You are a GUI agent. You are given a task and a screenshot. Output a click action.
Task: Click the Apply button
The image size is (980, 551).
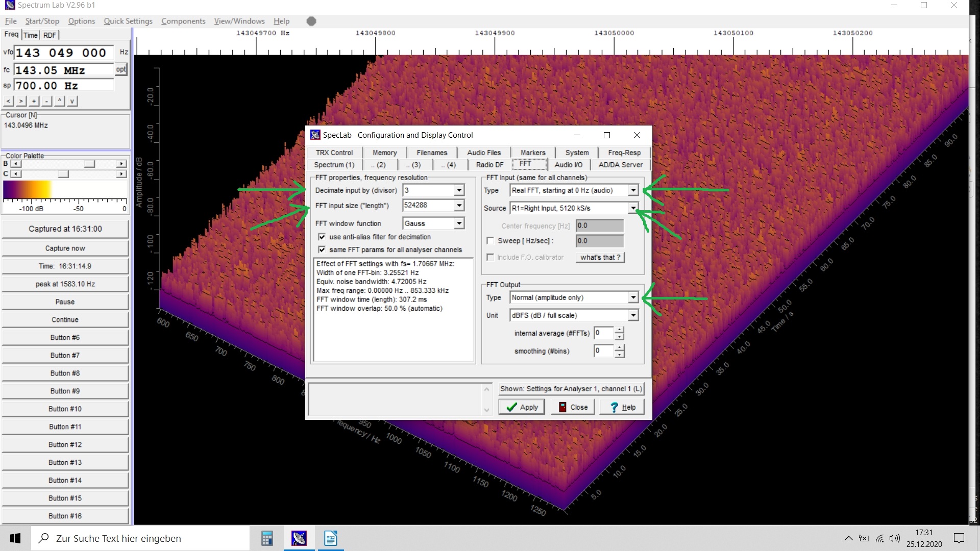tap(522, 407)
